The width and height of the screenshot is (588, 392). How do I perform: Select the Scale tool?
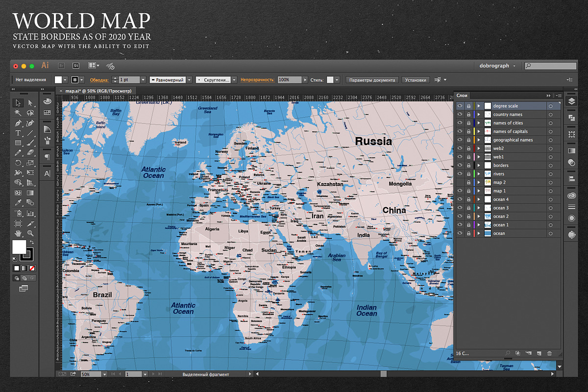coord(30,163)
